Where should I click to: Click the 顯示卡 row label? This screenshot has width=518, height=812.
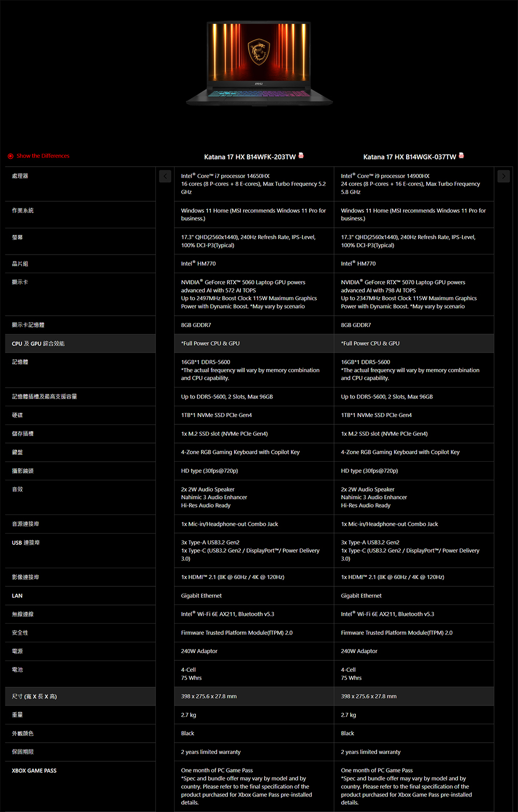(x=20, y=282)
